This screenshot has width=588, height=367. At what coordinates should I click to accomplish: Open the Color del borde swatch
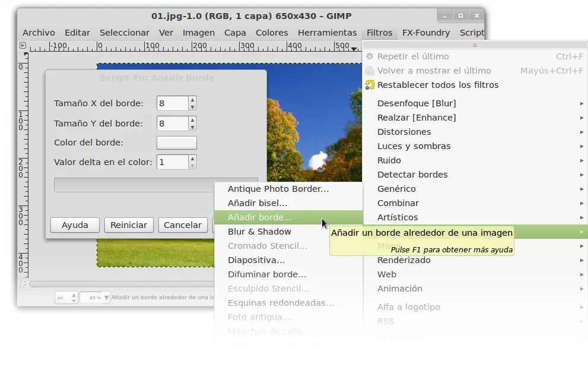(x=177, y=143)
